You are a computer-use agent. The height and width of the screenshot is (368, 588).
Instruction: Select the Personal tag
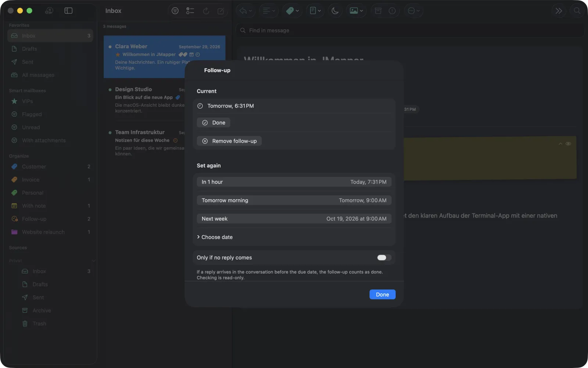pyautogui.click(x=50, y=193)
